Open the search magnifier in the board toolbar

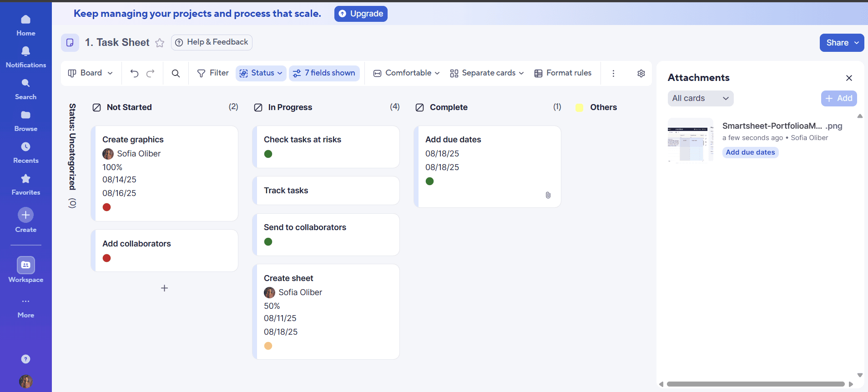[x=176, y=73]
